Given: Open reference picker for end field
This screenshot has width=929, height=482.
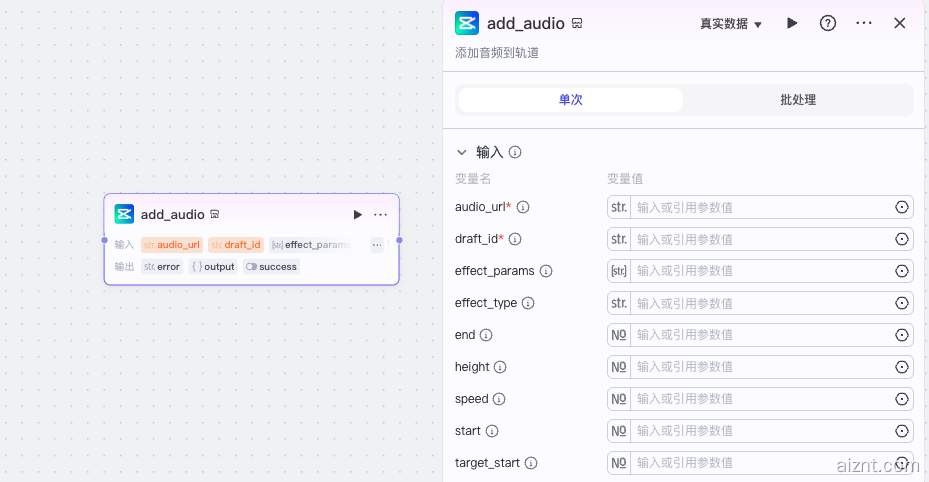Looking at the screenshot, I should [x=901, y=335].
